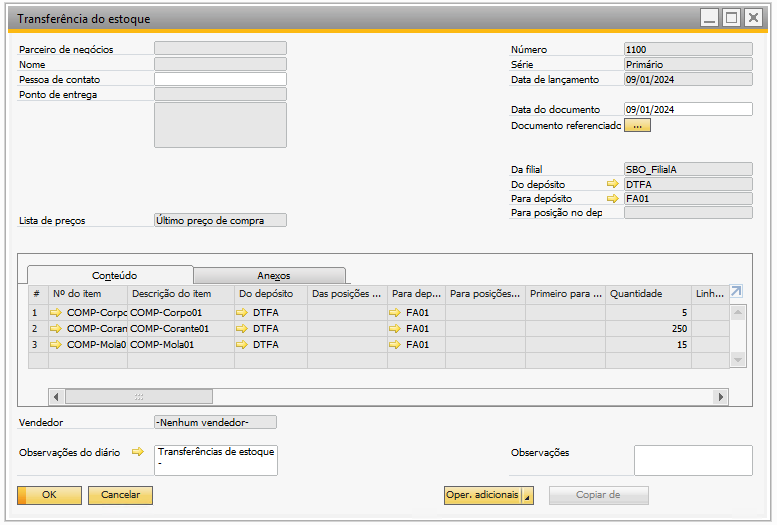Open item link arrow for COMP-Corpo01 row
This screenshot has height=525, width=777.
click(56, 313)
